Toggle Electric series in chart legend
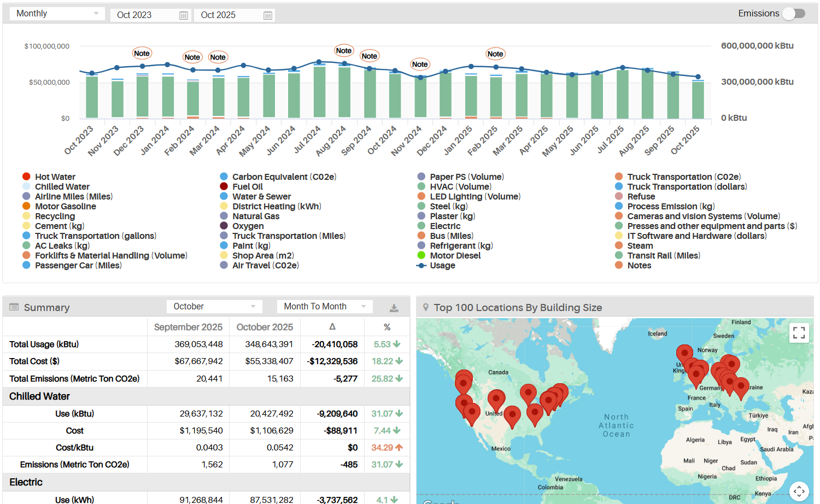 [444, 226]
